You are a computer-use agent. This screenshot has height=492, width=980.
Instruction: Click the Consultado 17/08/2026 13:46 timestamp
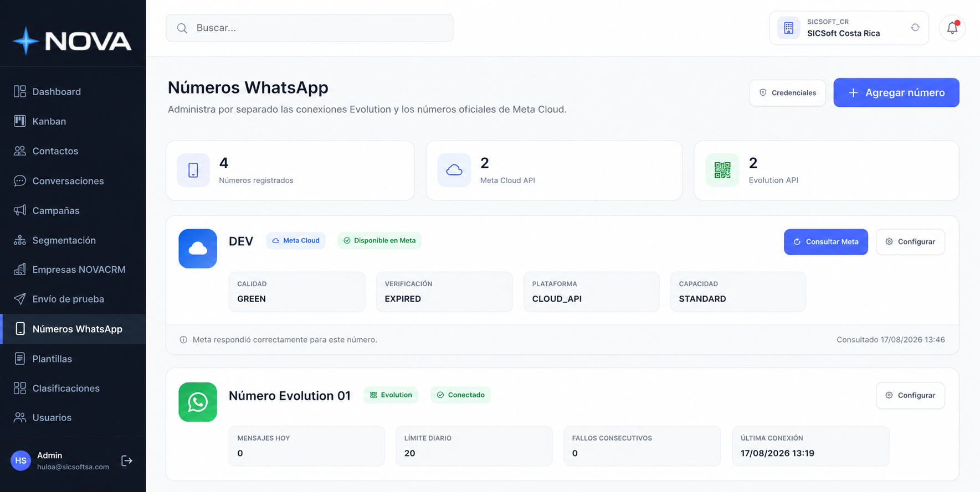click(x=891, y=340)
